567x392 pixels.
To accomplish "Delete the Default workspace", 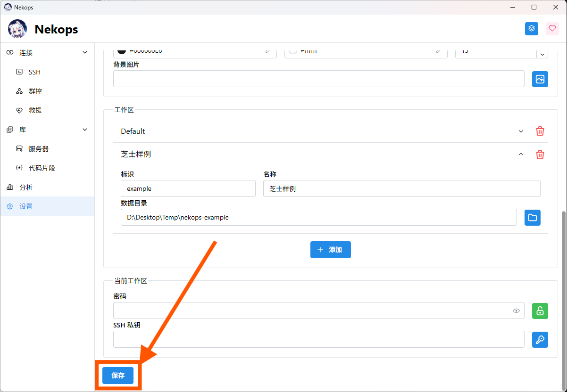I will [x=540, y=131].
